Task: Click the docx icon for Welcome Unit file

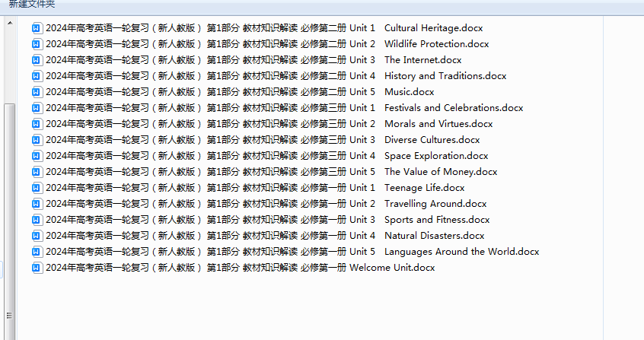Action: (x=37, y=269)
